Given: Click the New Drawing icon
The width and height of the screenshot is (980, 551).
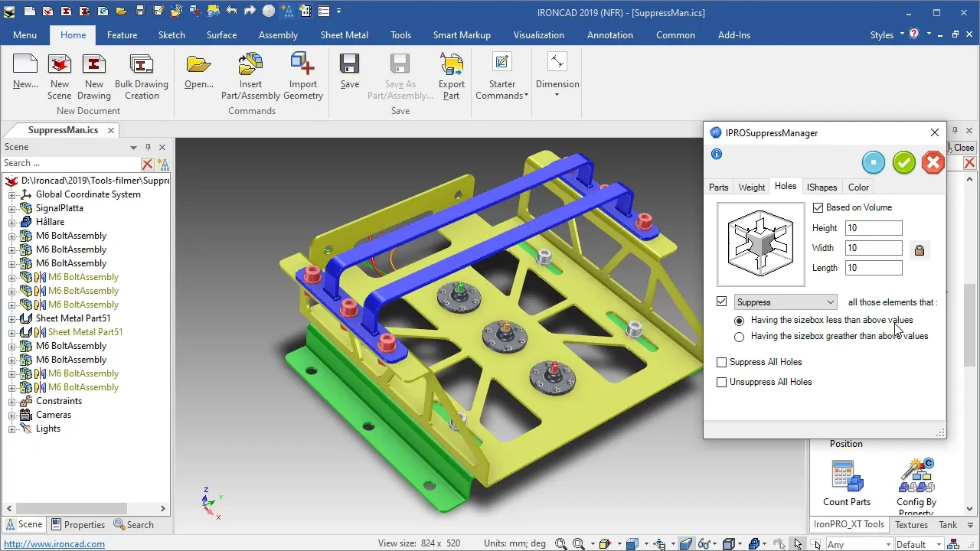Looking at the screenshot, I should [94, 64].
